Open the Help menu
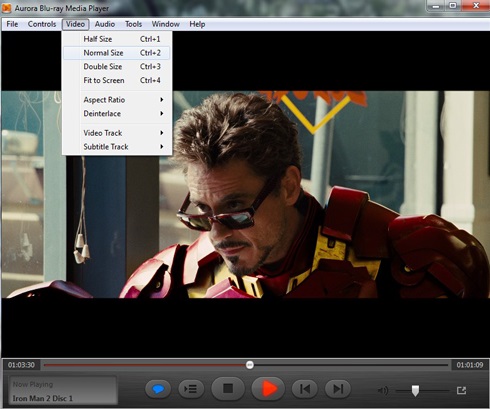The height and width of the screenshot is (409, 490). 197,24
